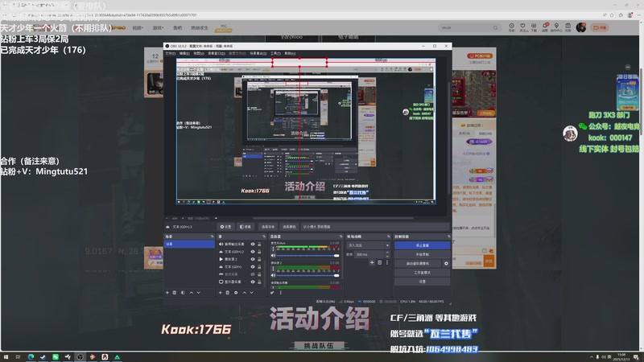Viewport: 644px width, 362px height.
Task: Open virtual camera settings gear icon
Action: [x=446, y=264]
